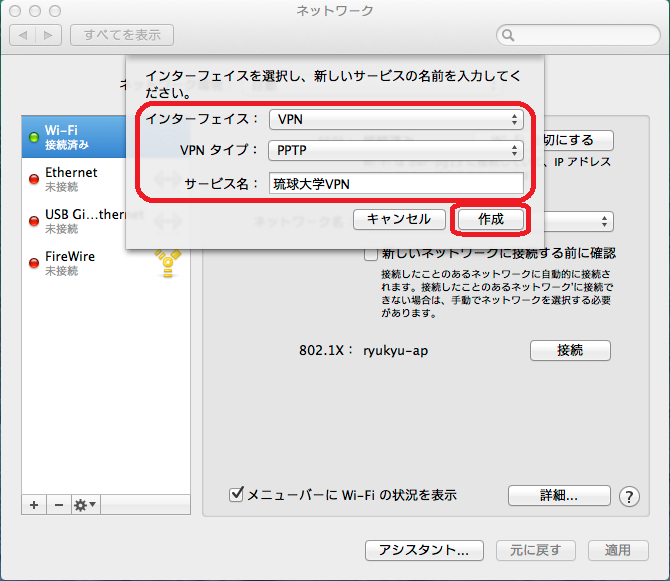Screen dimensions: 670x581
Task: Click the Forward navigation arrow in toolbar
Action: [x=48, y=35]
